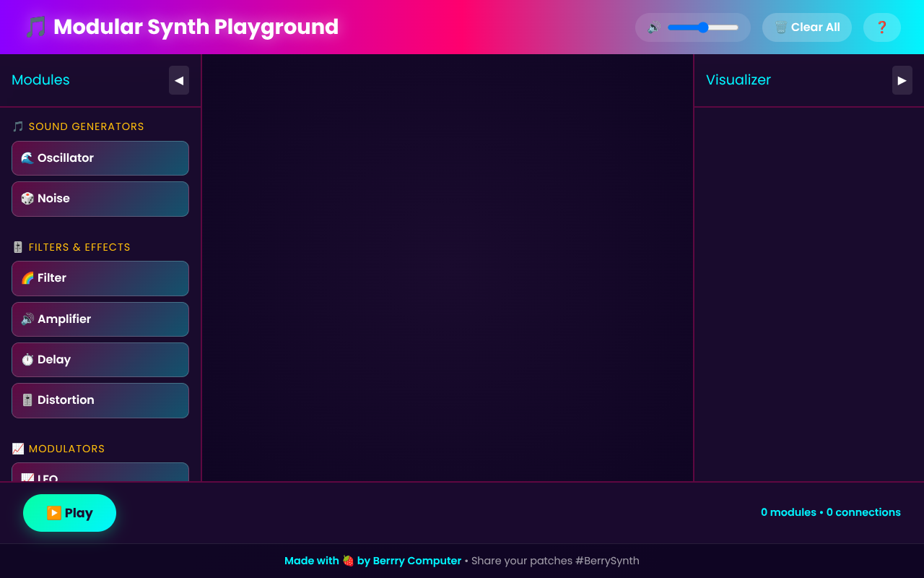Select the stopwatch icon on the Delay module
This screenshot has height=578, width=924.
[x=27, y=359]
